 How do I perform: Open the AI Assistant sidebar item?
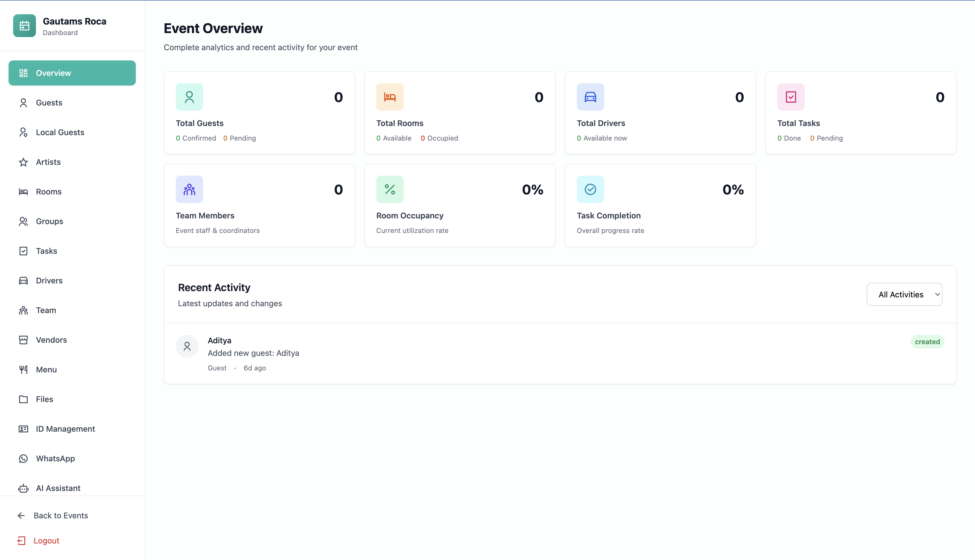pyautogui.click(x=58, y=488)
